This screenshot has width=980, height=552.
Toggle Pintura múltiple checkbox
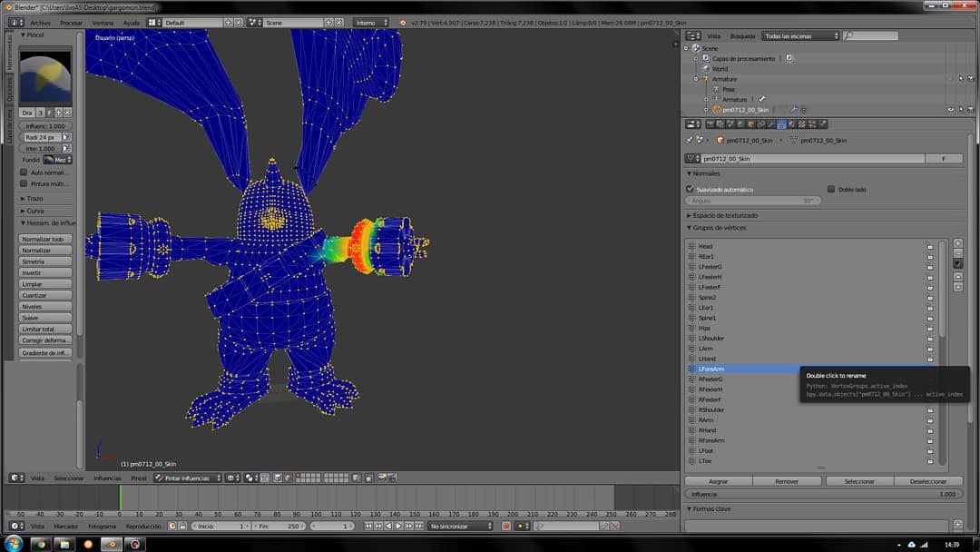point(24,183)
